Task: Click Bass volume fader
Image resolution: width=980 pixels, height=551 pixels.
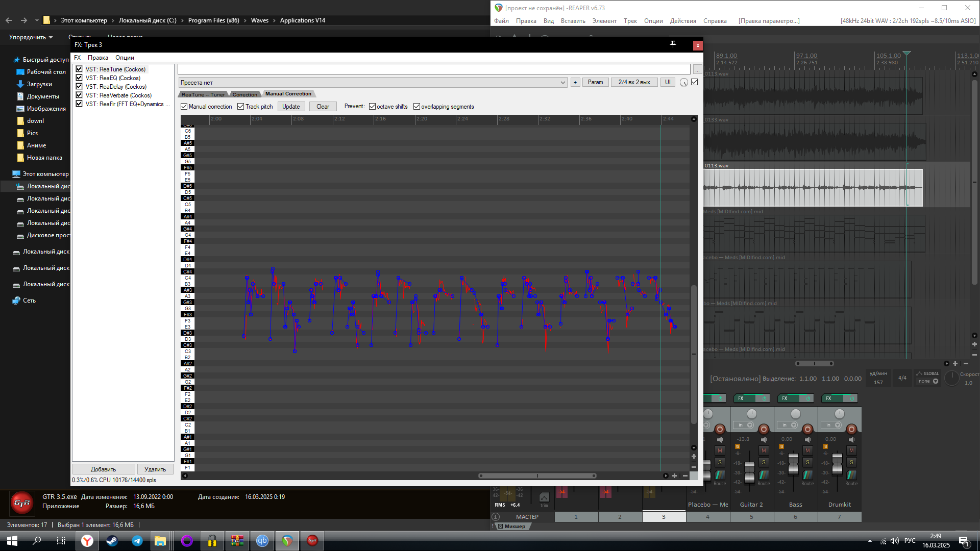Action: point(793,463)
